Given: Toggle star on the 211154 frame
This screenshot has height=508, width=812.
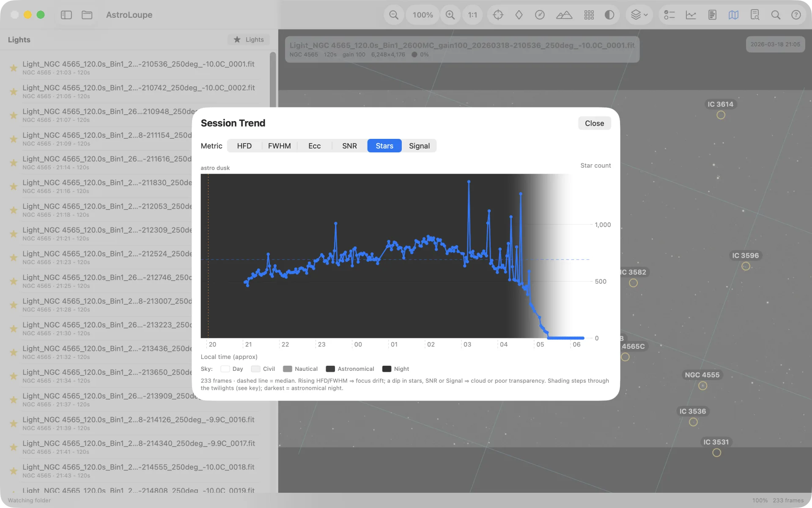Looking at the screenshot, I should pyautogui.click(x=14, y=139).
